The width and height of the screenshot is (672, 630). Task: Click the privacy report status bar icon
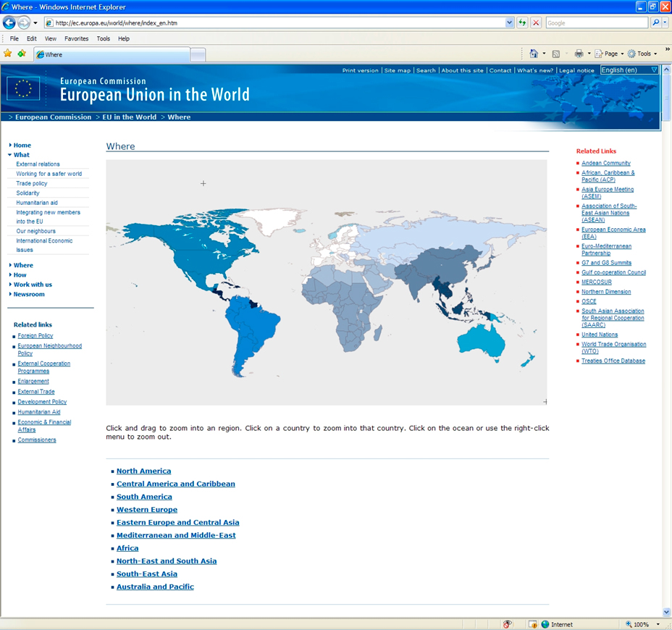pyautogui.click(x=508, y=624)
